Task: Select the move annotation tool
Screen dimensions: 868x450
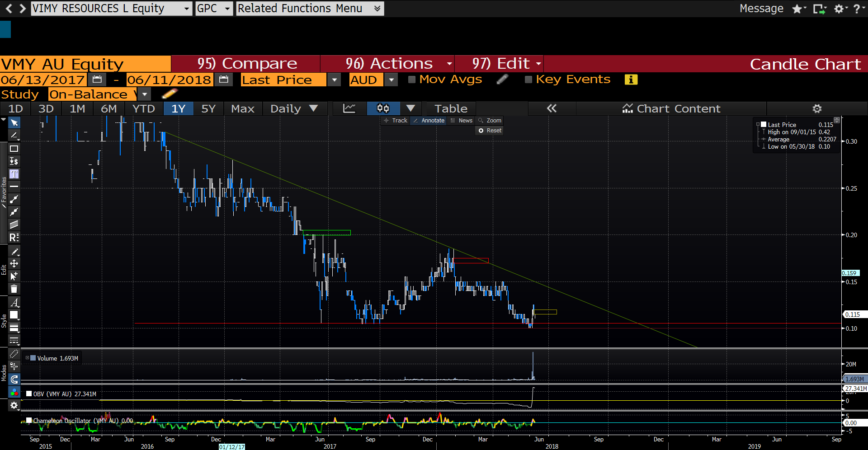Action: [x=14, y=263]
